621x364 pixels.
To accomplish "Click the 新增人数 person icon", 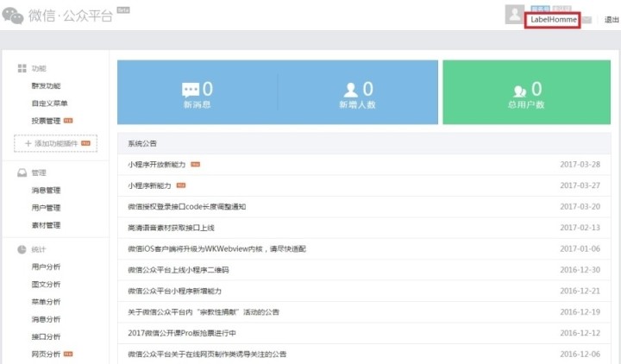I will tap(350, 90).
